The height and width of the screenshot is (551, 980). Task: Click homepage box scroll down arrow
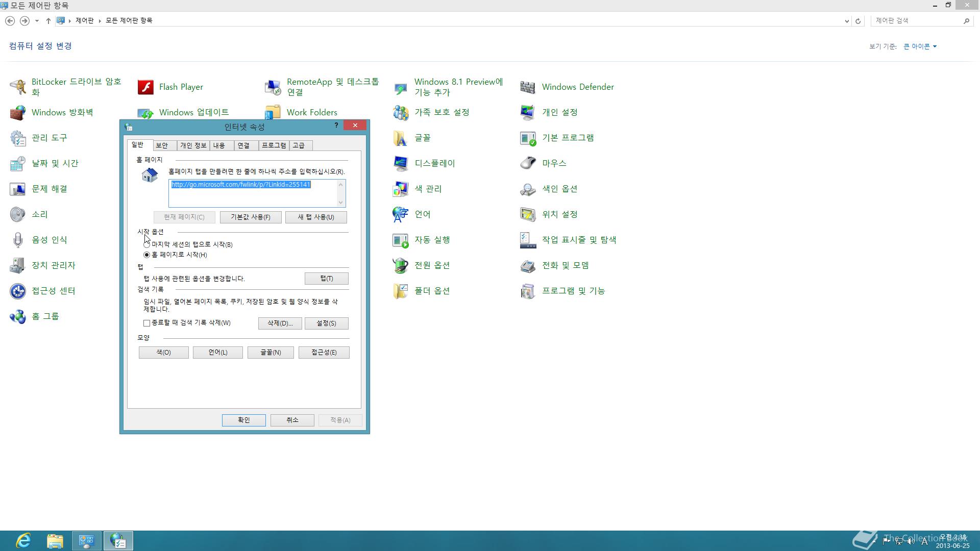[341, 203]
